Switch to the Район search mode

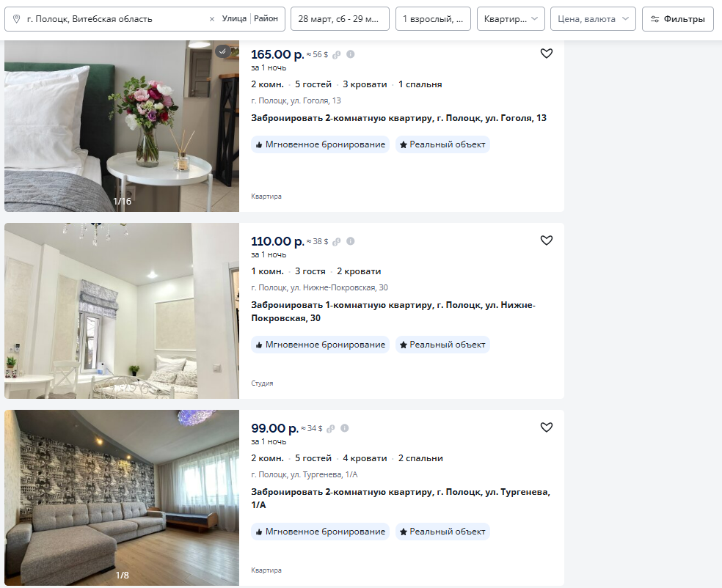(266, 19)
